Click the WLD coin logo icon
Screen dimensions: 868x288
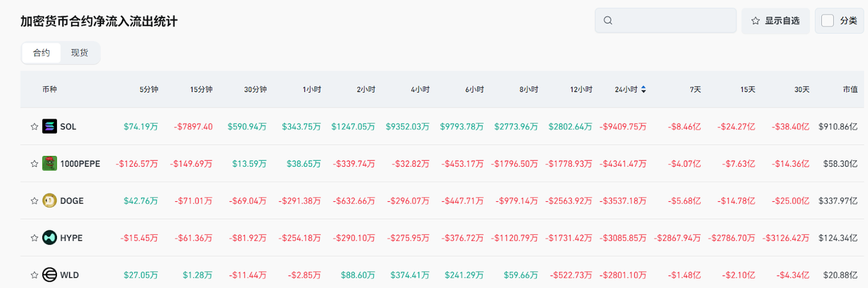50,274
